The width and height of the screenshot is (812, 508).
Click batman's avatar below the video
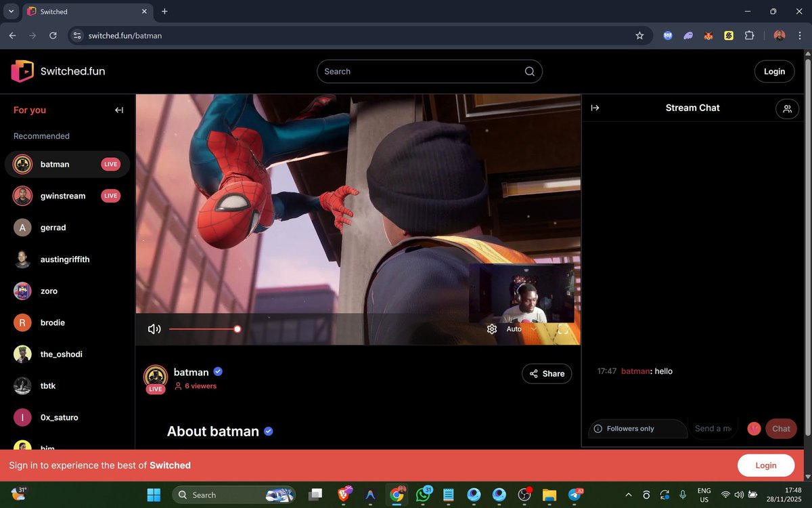[x=156, y=377]
